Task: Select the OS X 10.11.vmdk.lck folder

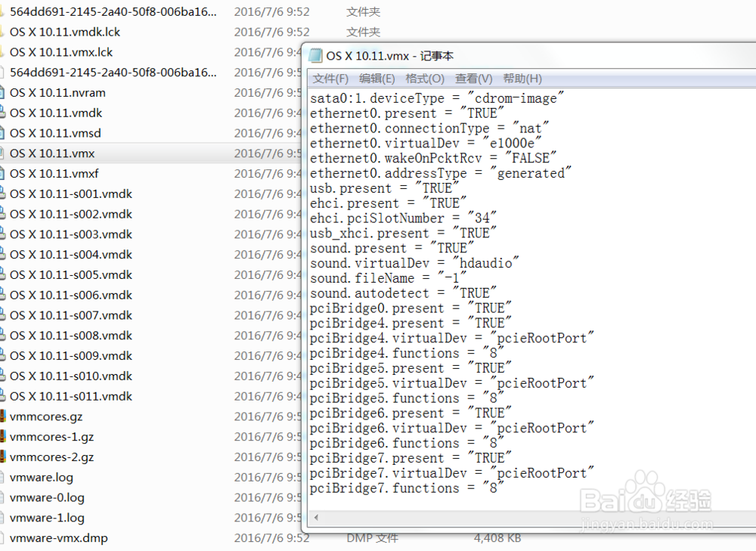Action: (x=65, y=32)
